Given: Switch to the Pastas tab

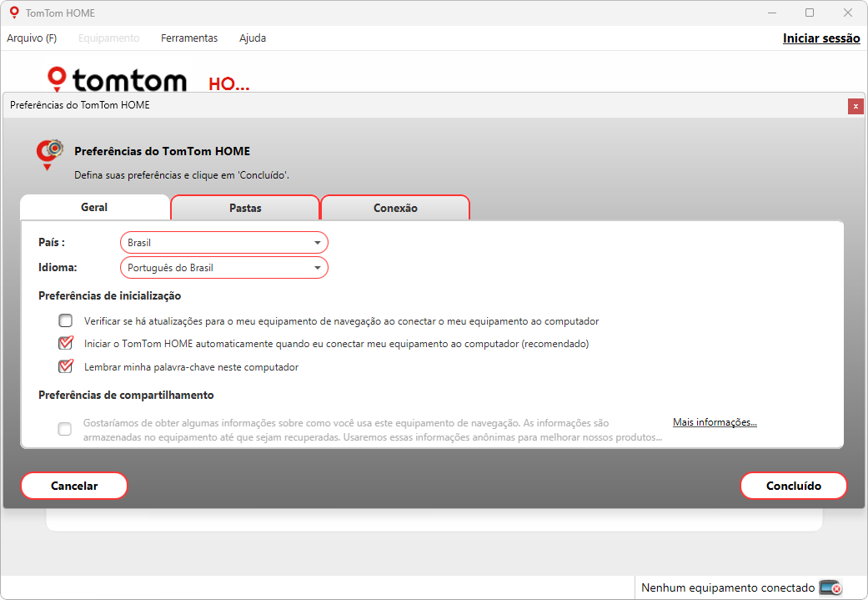Looking at the screenshot, I should coord(245,208).
